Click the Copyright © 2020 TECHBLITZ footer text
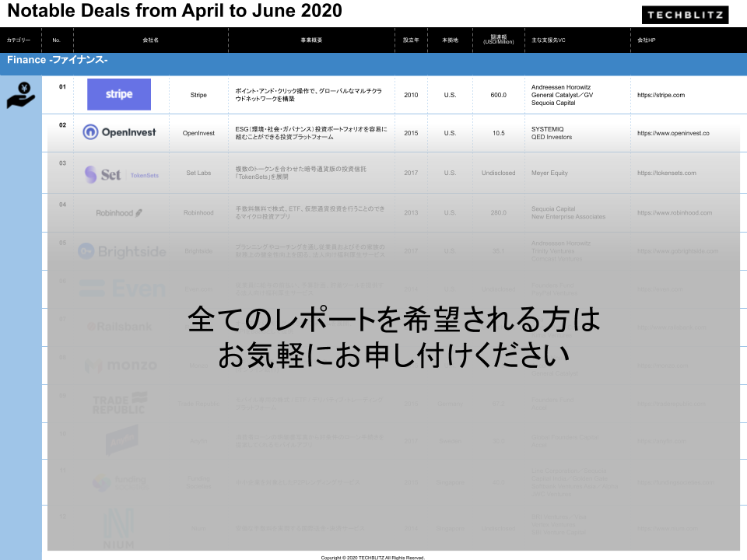 click(373, 557)
